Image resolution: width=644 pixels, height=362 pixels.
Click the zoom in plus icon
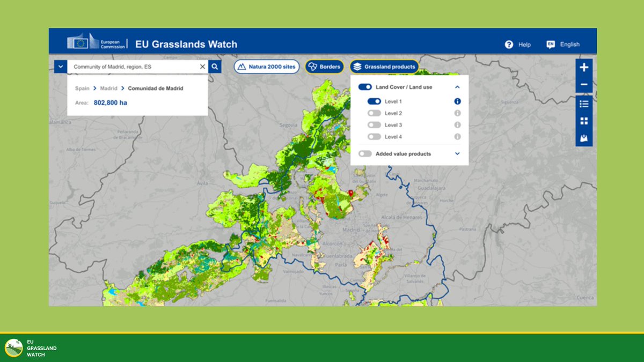click(x=584, y=67)
